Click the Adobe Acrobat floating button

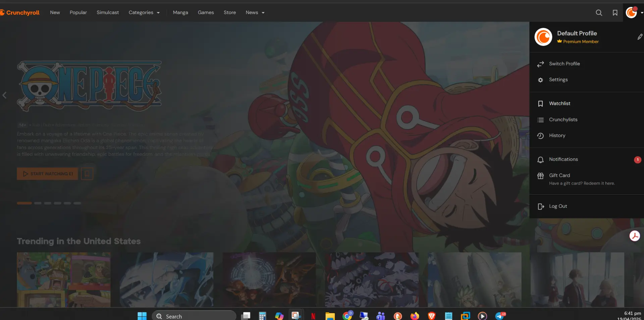(x=635, y=236)
